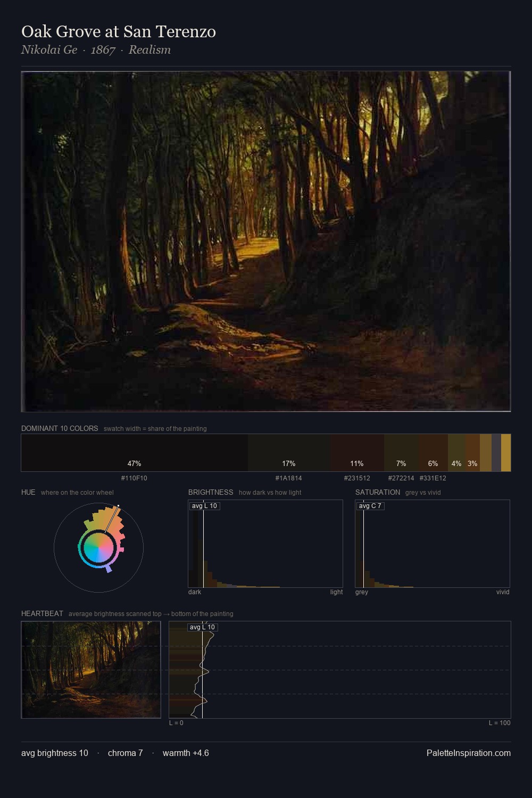Click the 'chroma 7' footer stat
Image resolution: width=532 pixels, height=798 pixels.
click(x=126, y=753)
